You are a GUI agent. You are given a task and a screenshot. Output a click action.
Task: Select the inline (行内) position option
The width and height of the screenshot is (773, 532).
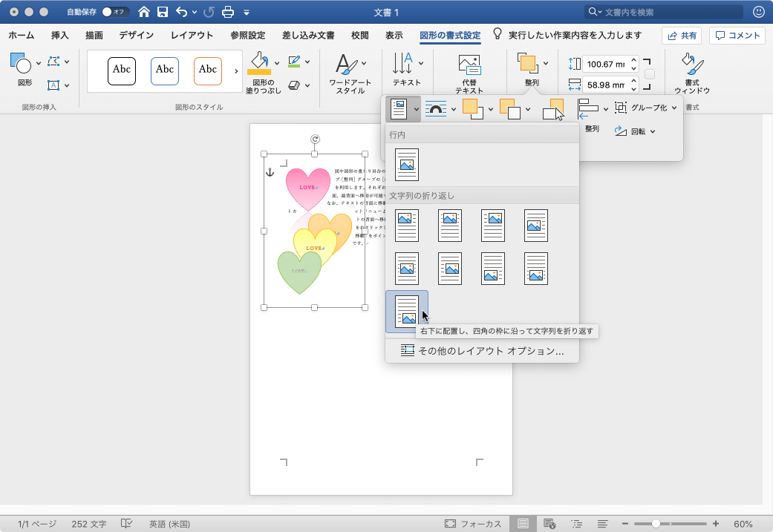click(x=407, y=165)
